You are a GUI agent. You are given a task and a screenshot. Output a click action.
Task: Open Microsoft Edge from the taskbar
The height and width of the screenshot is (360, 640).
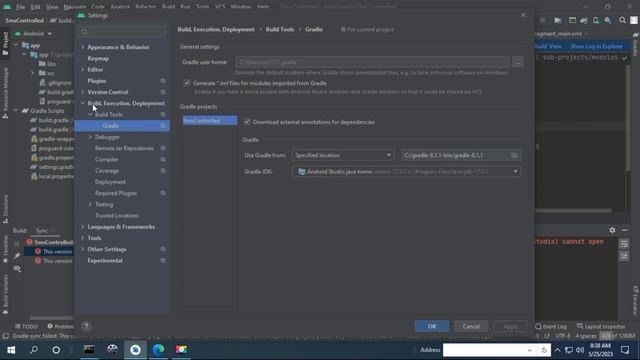tap(158, 350)
